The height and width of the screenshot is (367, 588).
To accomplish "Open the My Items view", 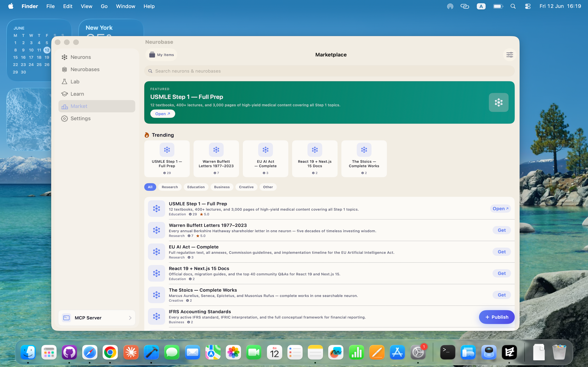I will pyautogui.click(x=161, y=55).
